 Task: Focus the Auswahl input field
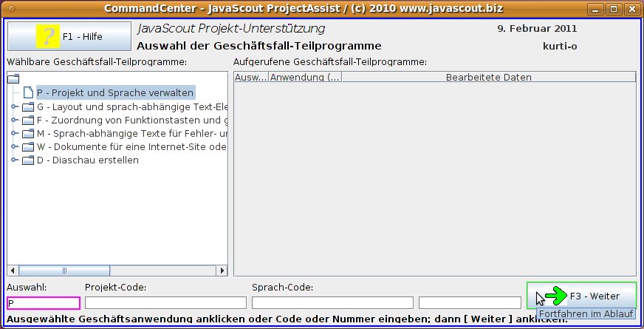(44, 302)
